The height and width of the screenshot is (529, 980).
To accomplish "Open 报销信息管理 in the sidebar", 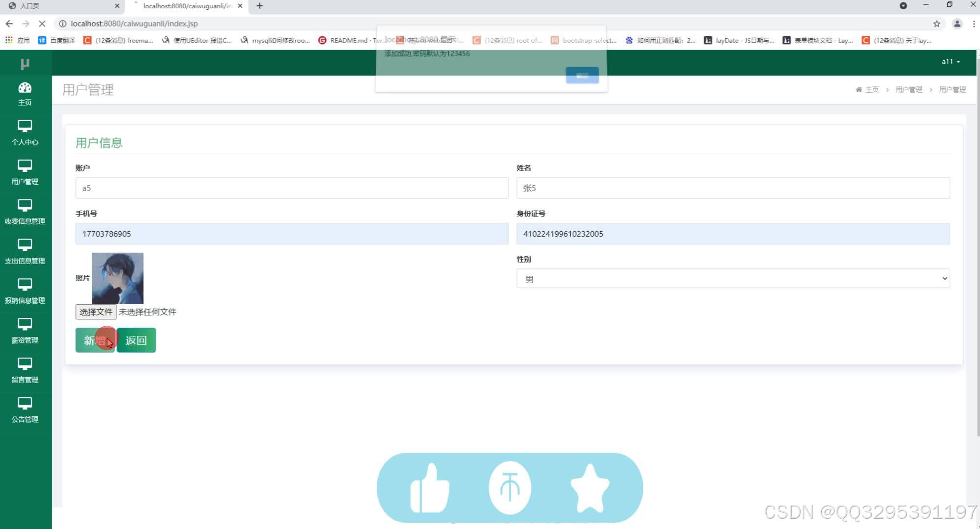I will click(x=25, y=291).
